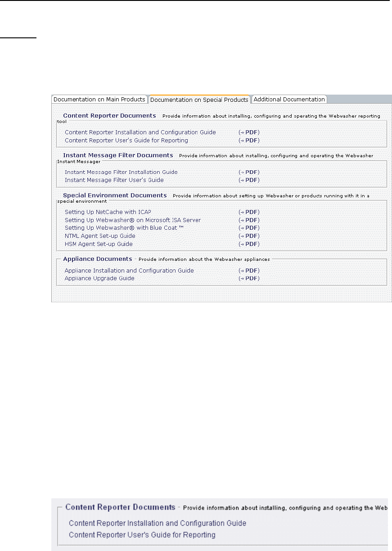
Task: Open PDF for Setting Up Webwasher with Blue Coat
Action: (249, 228)
